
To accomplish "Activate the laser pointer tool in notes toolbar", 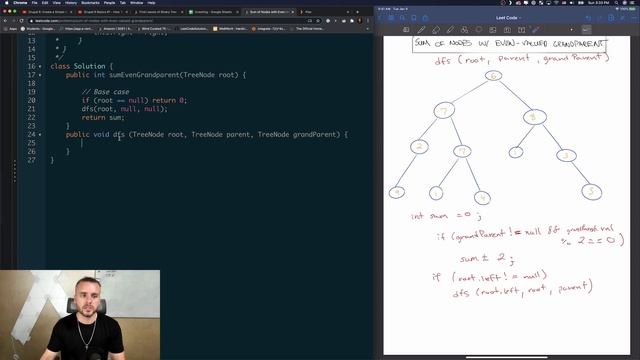I will [x=536, y=29].
